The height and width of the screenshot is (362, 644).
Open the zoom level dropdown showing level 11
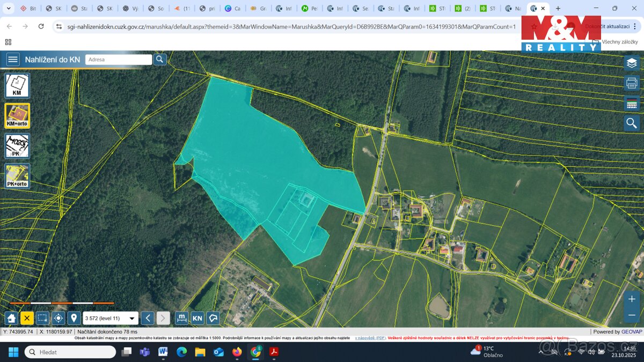click(x=131, y=318)
